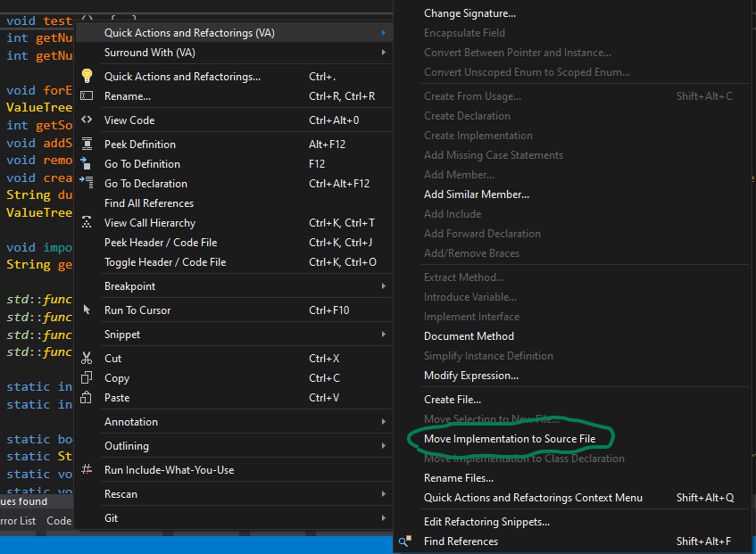Select Cut from the context menu

click(x=112, y=359)
